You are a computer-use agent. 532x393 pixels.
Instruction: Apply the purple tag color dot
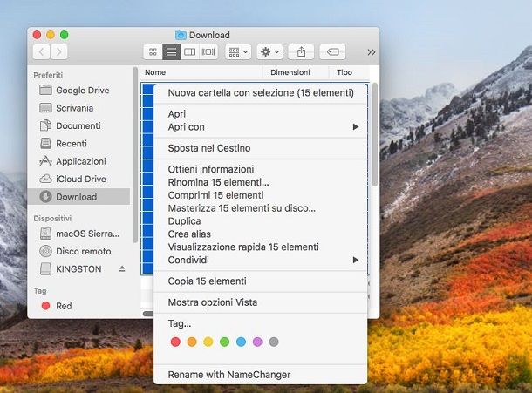tap(257, 342)
